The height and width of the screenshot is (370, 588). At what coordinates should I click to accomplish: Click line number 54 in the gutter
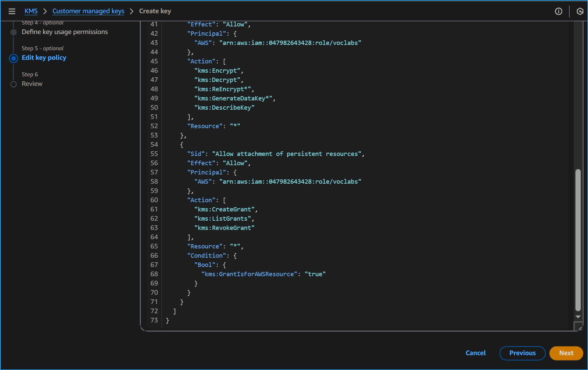tap(154, 145)
